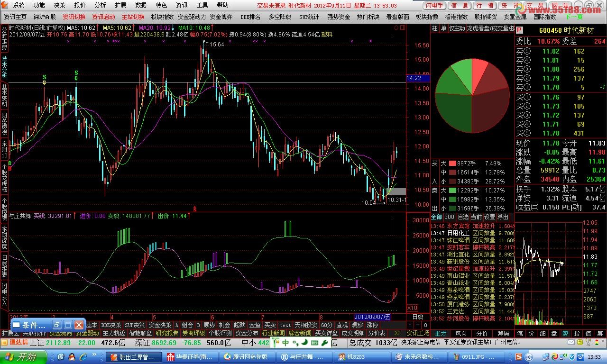Image resolution: width=607 pixels, height=364 pixels.
Task: Click the red P icon beside stock code
Action: click(x=519, y=30)
